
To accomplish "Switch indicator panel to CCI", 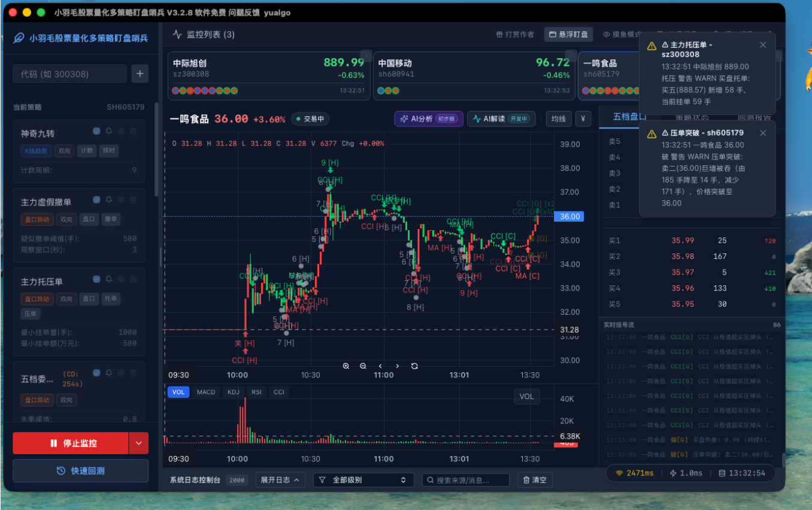I will 279,392.
